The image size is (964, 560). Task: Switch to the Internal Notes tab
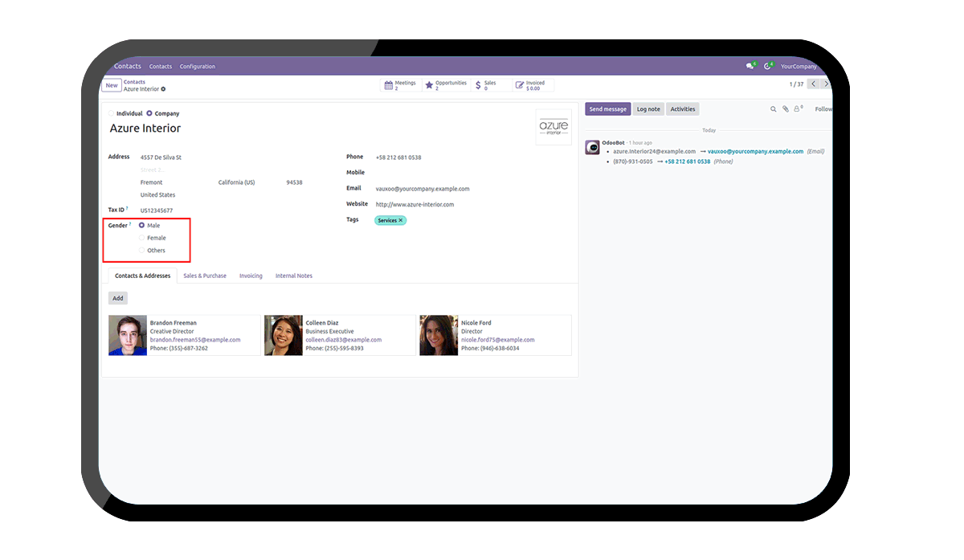click(294, 276)
